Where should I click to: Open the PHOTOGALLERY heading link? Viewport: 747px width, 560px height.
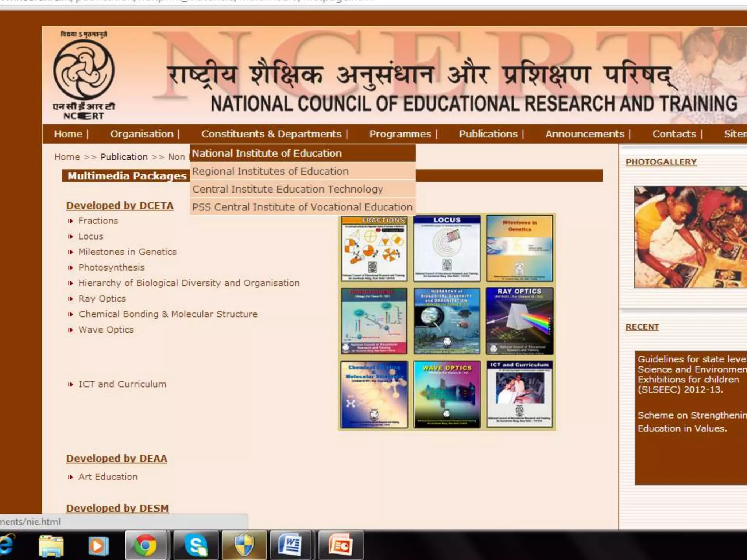661,162
